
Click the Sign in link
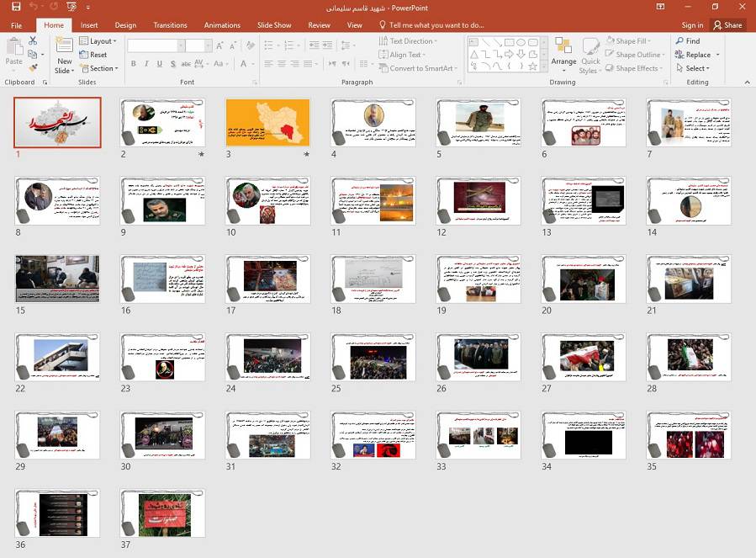[692, 25]
